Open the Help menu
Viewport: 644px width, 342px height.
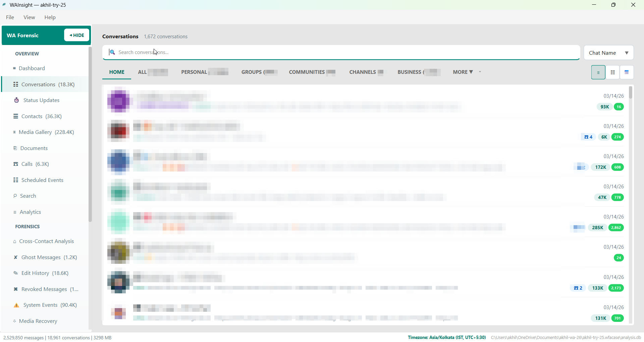(x=50, y=17)
